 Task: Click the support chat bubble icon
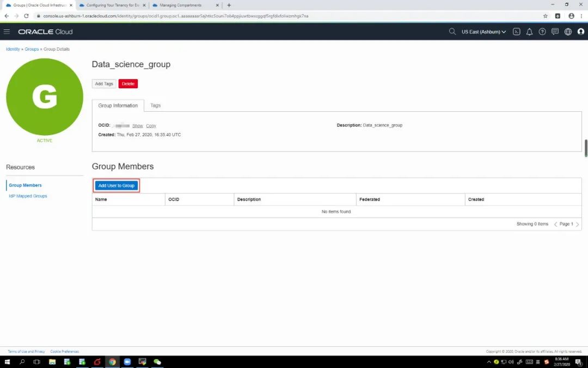click(x=555, y=32)
